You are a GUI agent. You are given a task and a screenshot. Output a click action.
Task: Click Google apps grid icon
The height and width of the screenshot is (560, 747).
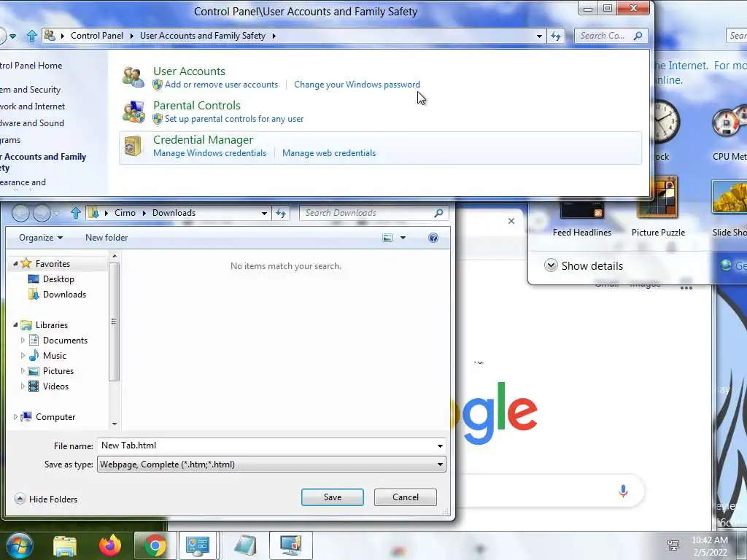click(686, 287)
